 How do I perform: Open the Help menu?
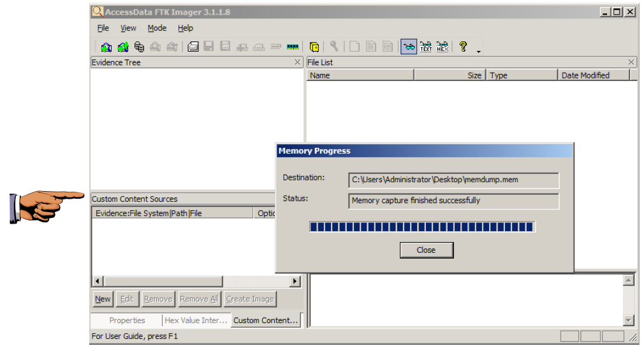[186, 28]
